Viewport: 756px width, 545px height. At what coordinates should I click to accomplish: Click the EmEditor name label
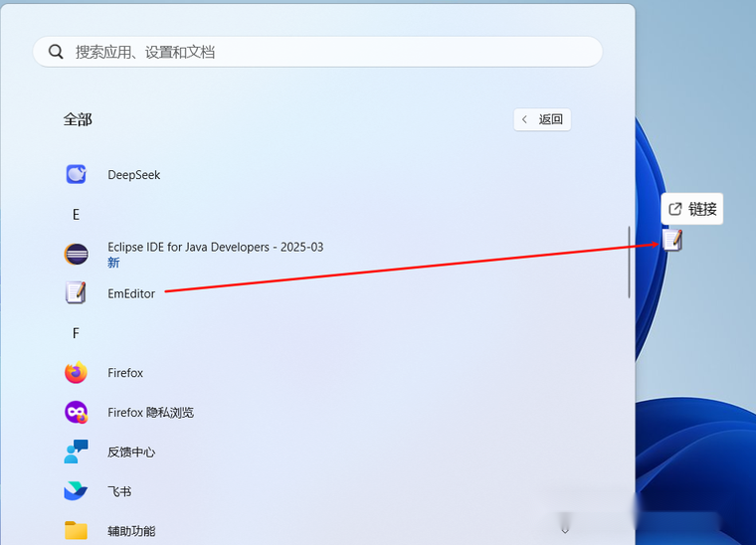click(131, 293)
